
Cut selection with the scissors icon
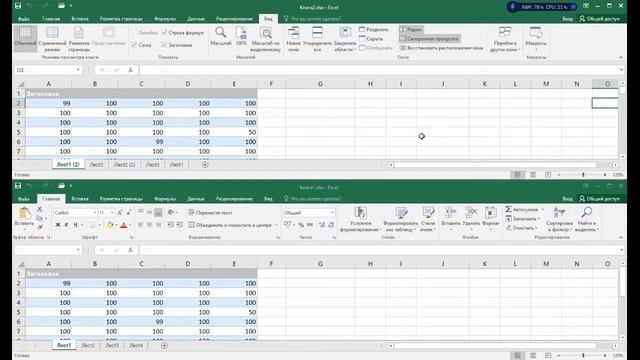[40, 209]
